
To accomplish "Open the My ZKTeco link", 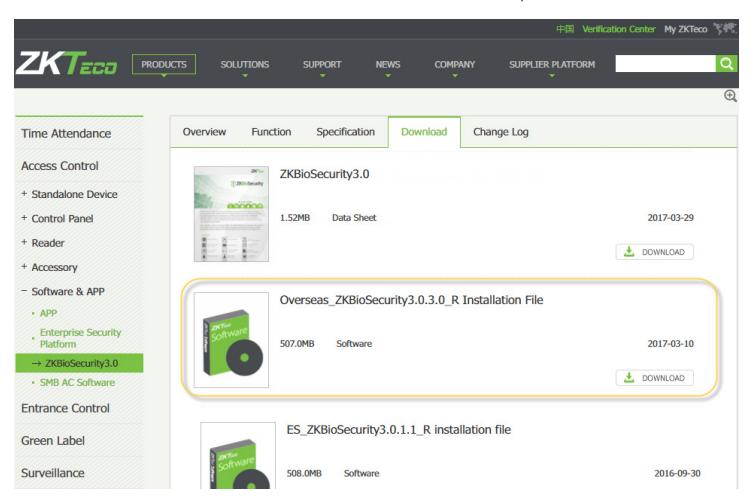I will click(685, 29).
